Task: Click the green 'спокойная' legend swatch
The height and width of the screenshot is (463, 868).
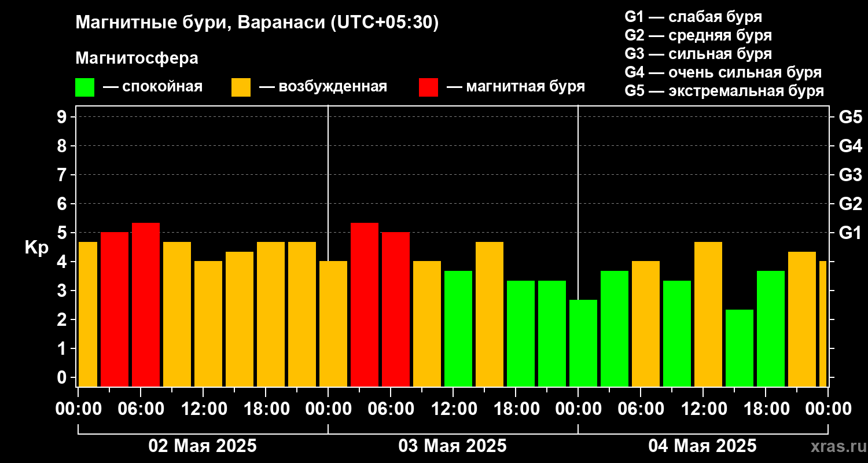Action: coord(84,87)
